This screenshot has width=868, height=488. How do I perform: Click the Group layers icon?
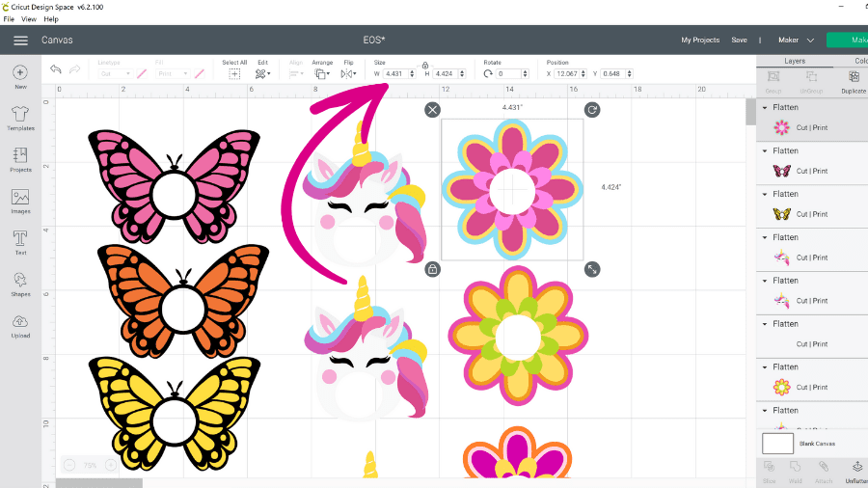pos(773,82)
